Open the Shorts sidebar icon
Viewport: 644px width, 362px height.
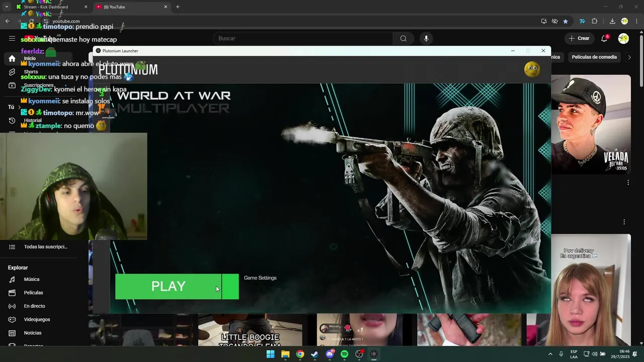click(12, 72)
